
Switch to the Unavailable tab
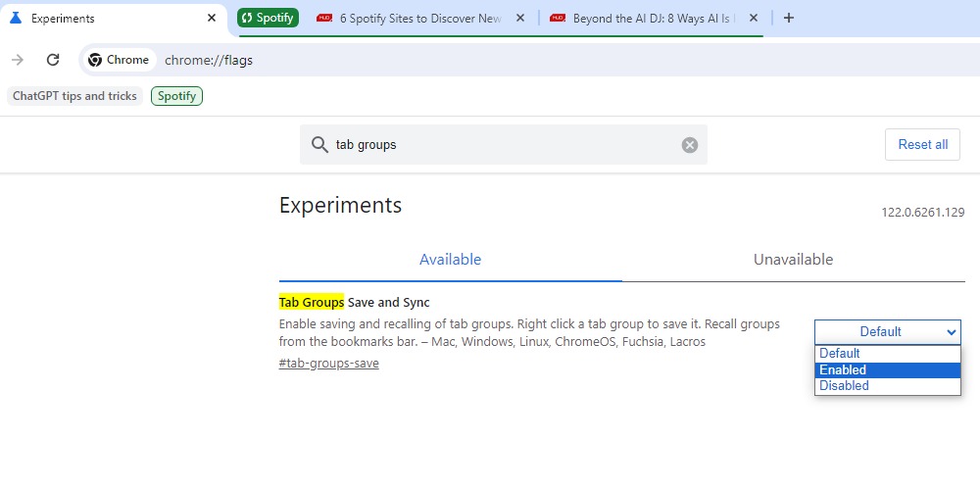coord(793,260)
